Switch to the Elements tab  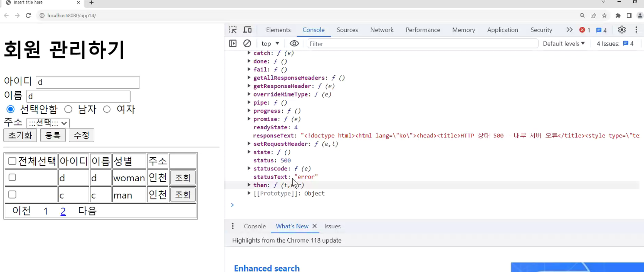pyautogui.click(x=278, y=30)
